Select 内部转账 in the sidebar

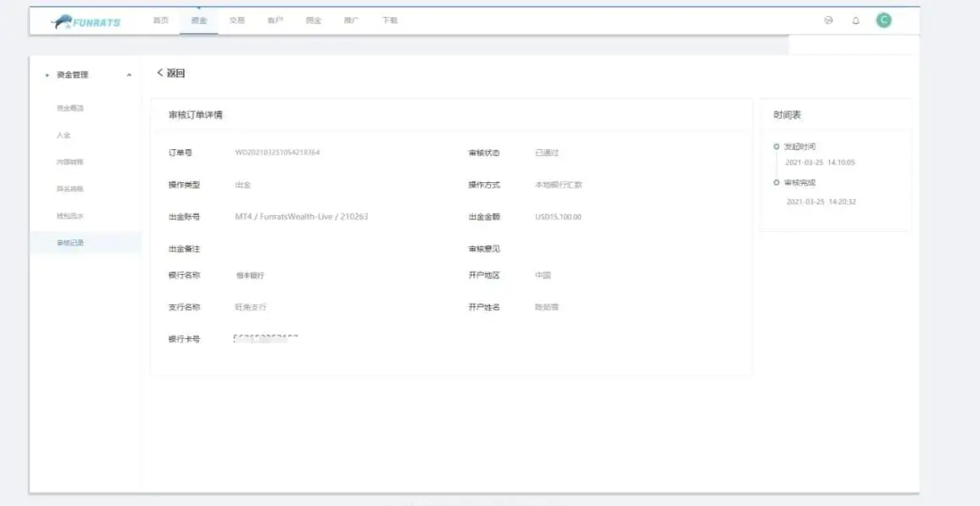pyautogui.click(x=70, y=162)
